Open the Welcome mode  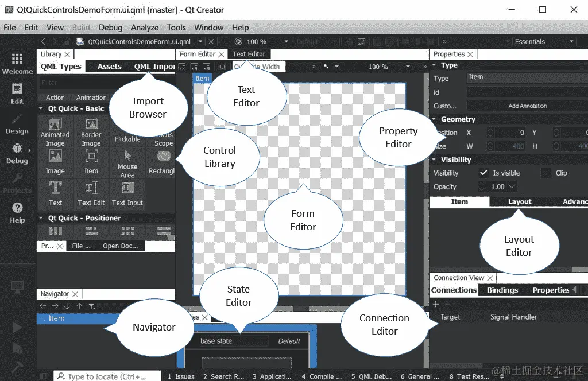17,64
